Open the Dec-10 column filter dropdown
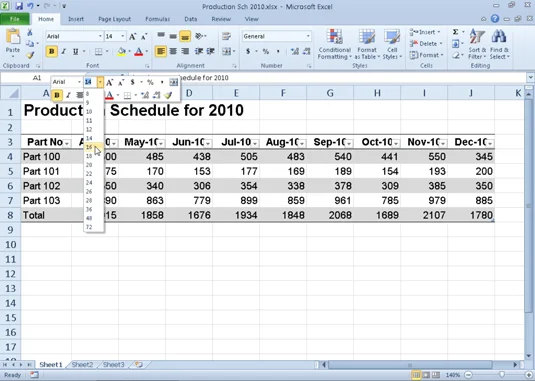The image size is (535, 381). (490, 143)
